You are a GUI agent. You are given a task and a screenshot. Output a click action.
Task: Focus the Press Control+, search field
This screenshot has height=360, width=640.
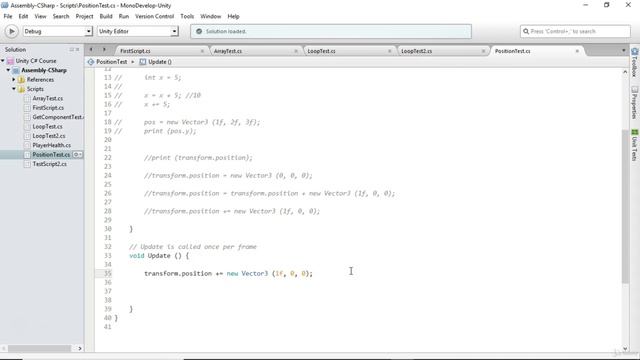click(575, 31)
